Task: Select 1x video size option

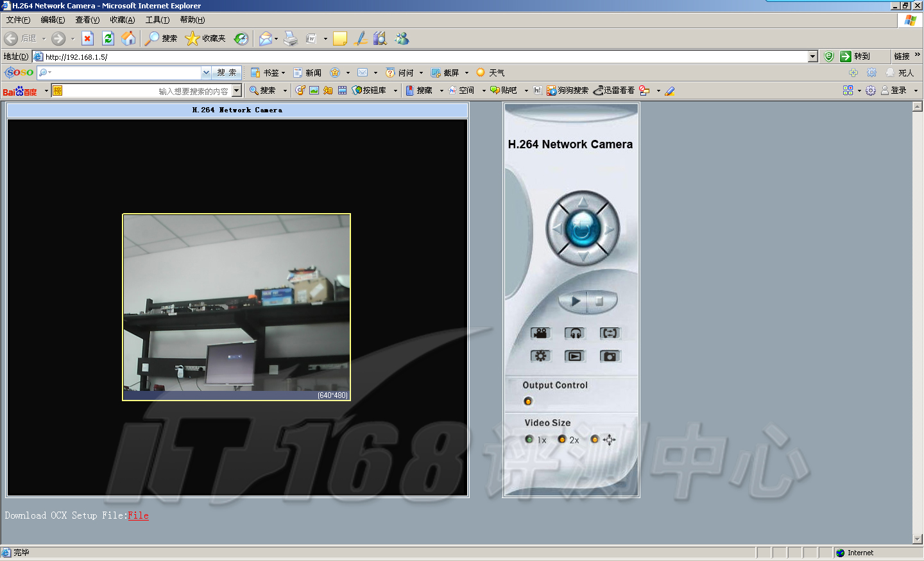Action: pyautogui.click(x=529, y=440)
